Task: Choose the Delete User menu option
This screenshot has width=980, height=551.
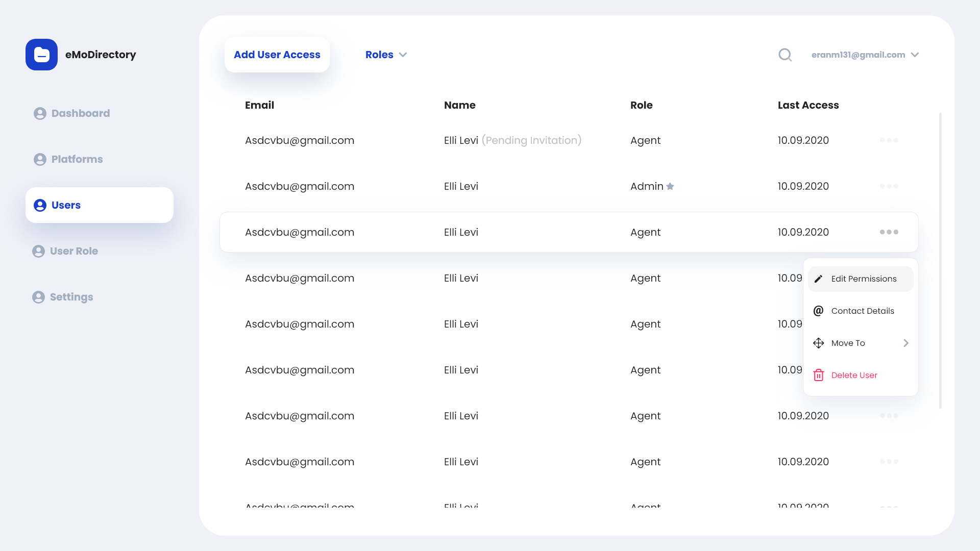Action: click(x=854, y=375)
